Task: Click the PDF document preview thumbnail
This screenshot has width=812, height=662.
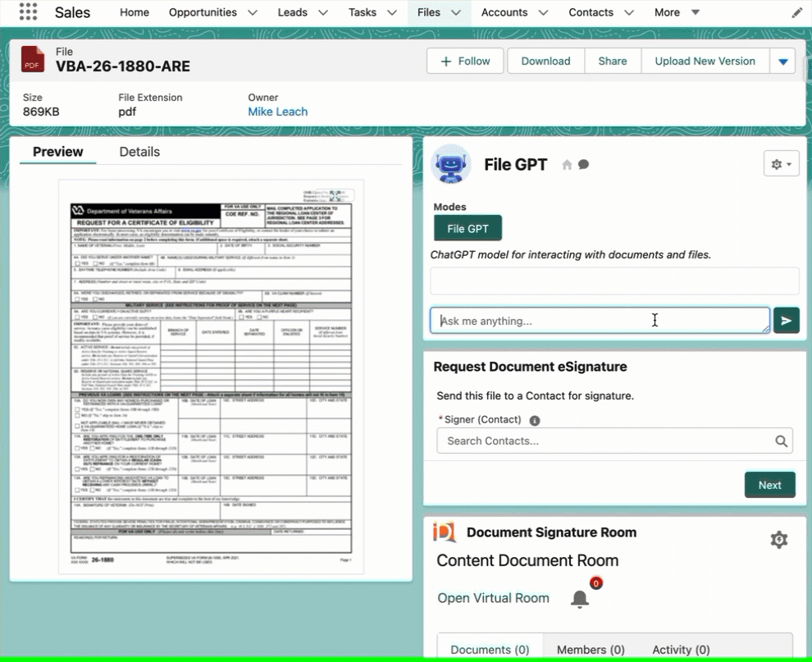Action: (211, 377)
